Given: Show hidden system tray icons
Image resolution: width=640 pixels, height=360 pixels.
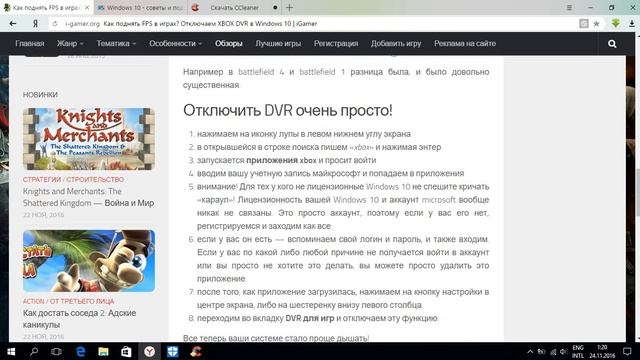Looking at the screenshot, I should (x=530, y=351).
